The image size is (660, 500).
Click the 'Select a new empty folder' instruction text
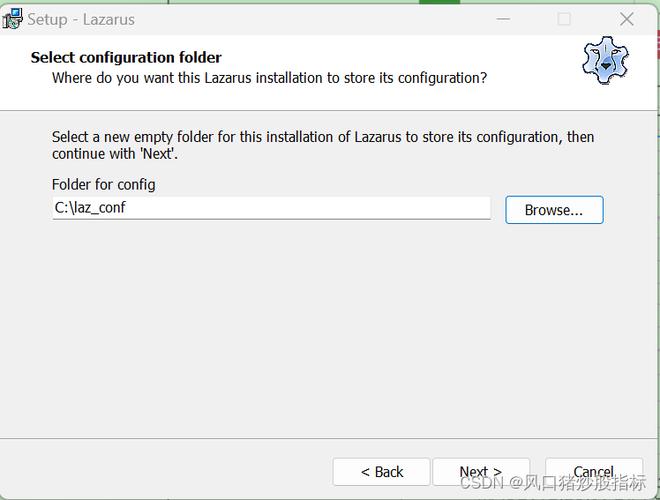pyautogui.click(x=323, y=145)
